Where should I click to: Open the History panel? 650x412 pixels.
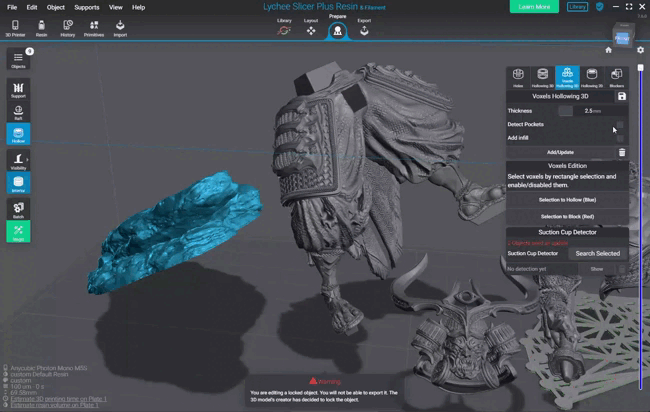(68, 28)
